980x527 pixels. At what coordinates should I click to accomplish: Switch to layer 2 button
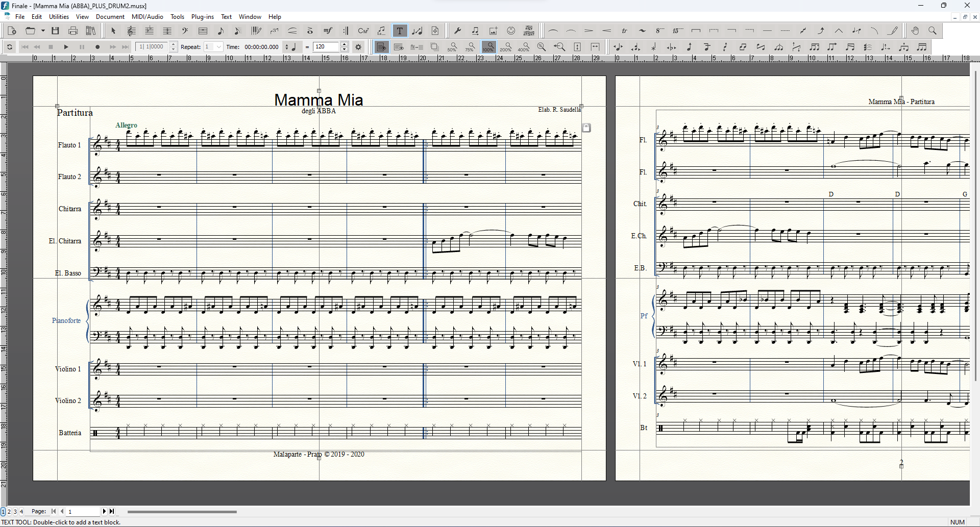[x=9, y=511]
